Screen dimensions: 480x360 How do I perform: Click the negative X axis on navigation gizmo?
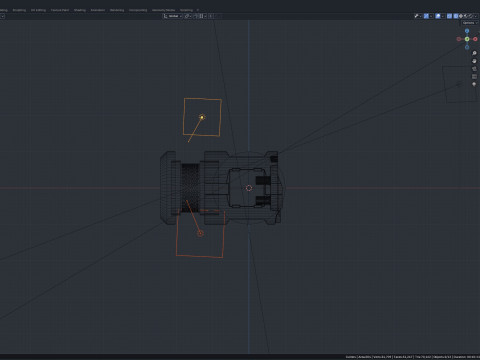pos(459,39)
